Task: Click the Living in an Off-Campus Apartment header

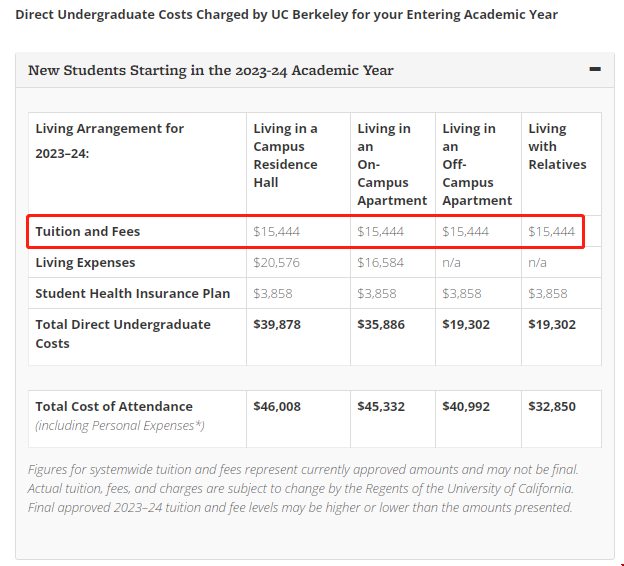Action: tap(468, 164)
